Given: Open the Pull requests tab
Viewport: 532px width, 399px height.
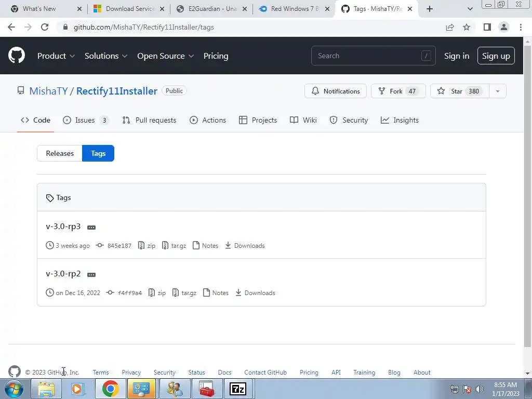Looking at the screenshot, I should click(149, 120).
